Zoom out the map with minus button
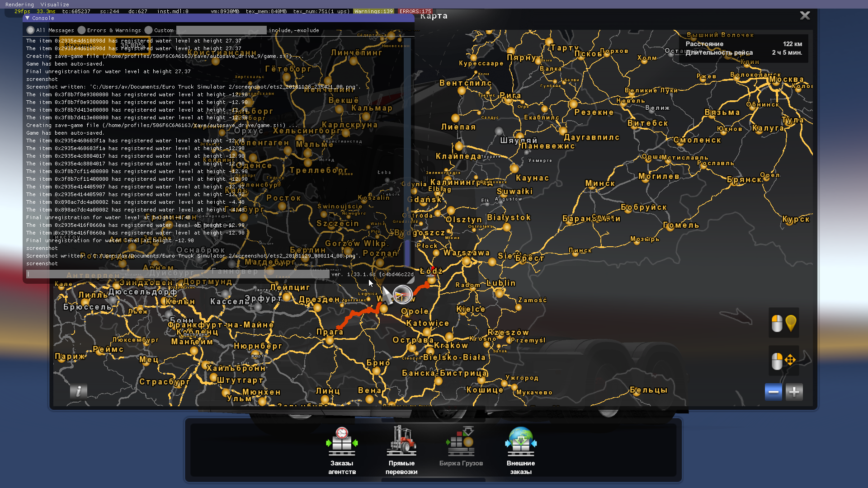The height and width of the screenshot is (488, 868). [773, 392]
